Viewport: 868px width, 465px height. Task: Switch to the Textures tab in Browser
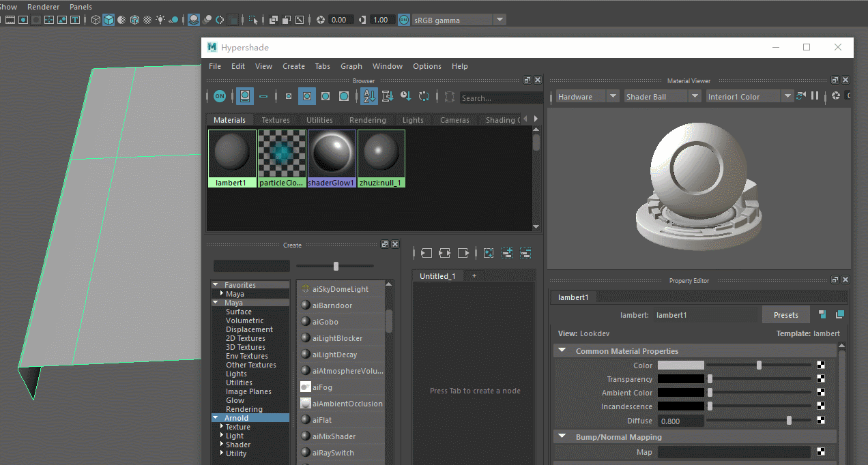coord(276,120)
